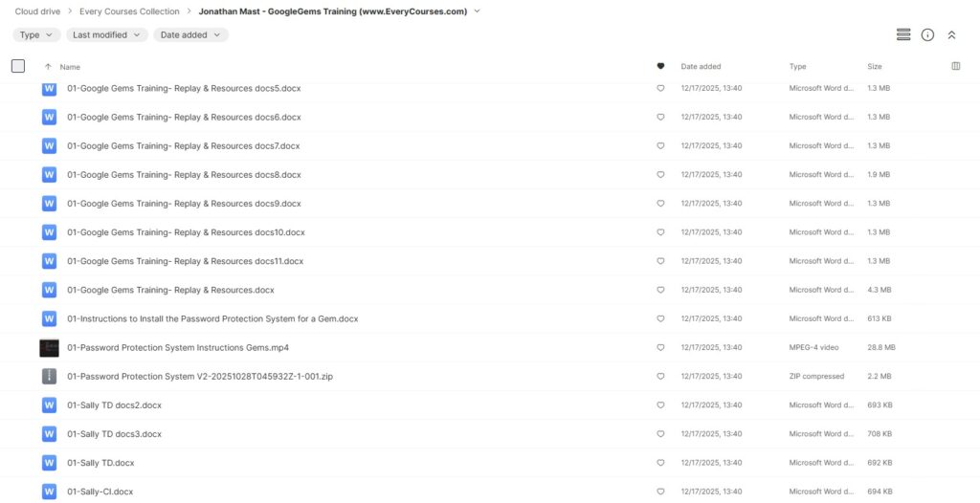The width and height of the screenshot is (980, 503).
Task: Collapse header with double chevron icon
Action: 951,34
